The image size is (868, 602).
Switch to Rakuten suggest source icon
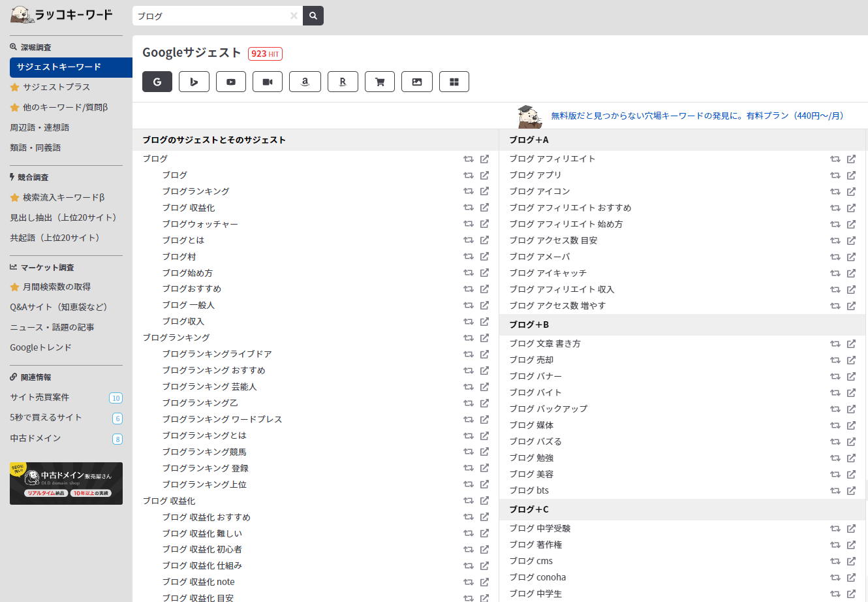(x=343, y=82)
